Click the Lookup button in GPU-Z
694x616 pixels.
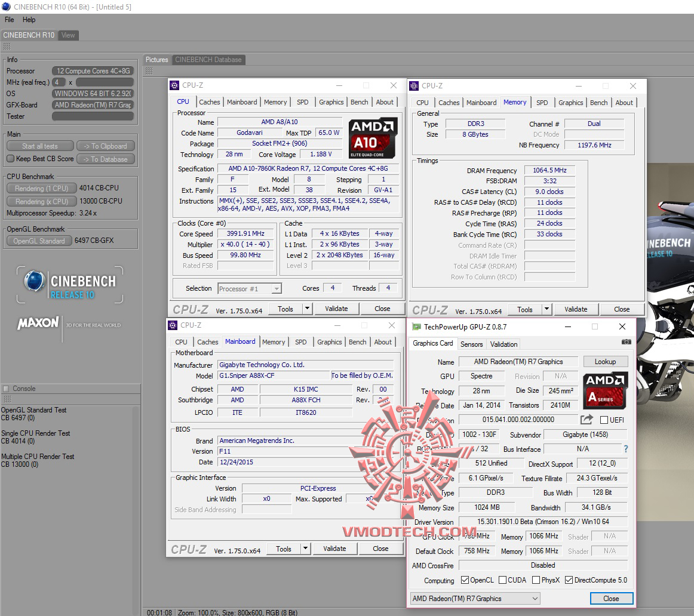tap(605, 361)
